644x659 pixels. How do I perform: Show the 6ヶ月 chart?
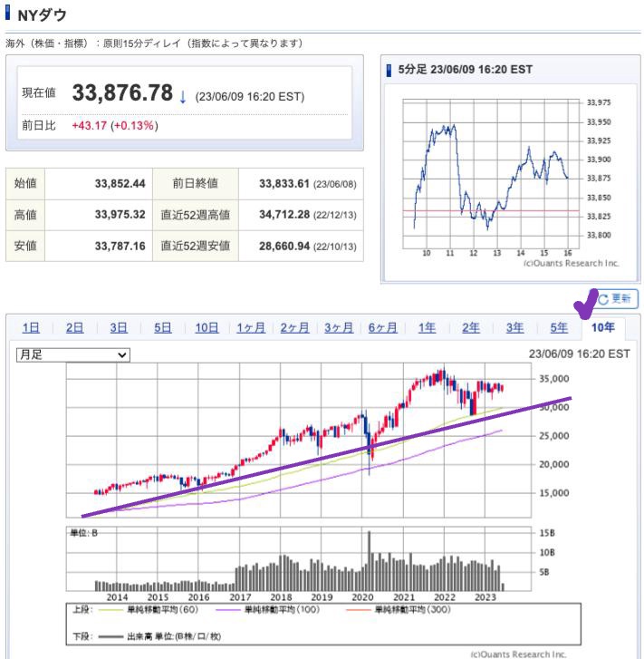tap(383, 328)
